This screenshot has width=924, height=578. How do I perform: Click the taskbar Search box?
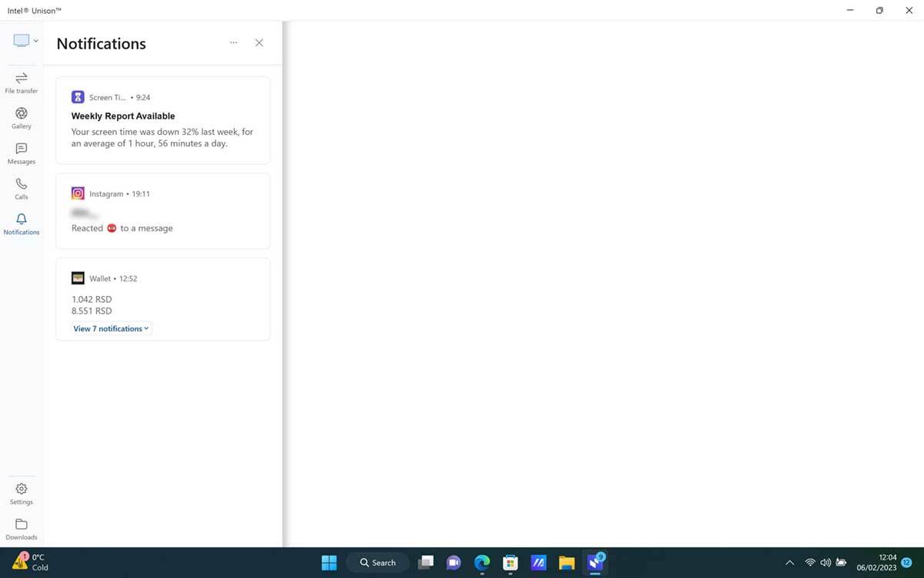pyautogui.click(x=377, y=563)
